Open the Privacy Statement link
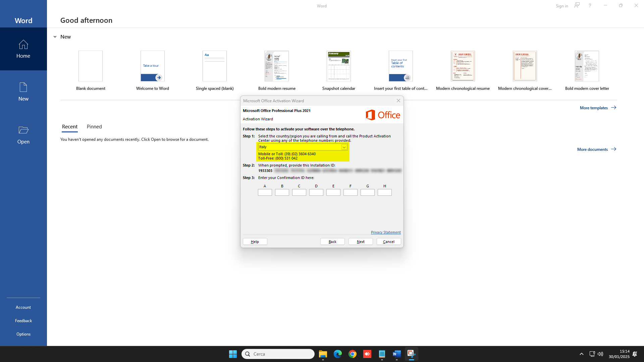 pos(386,232)
